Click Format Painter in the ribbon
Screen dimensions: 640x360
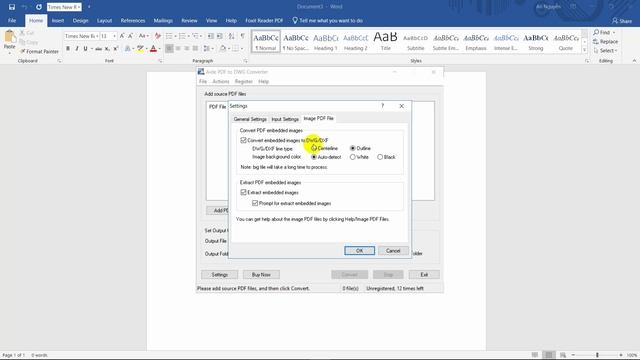click(x=40, y=51)
